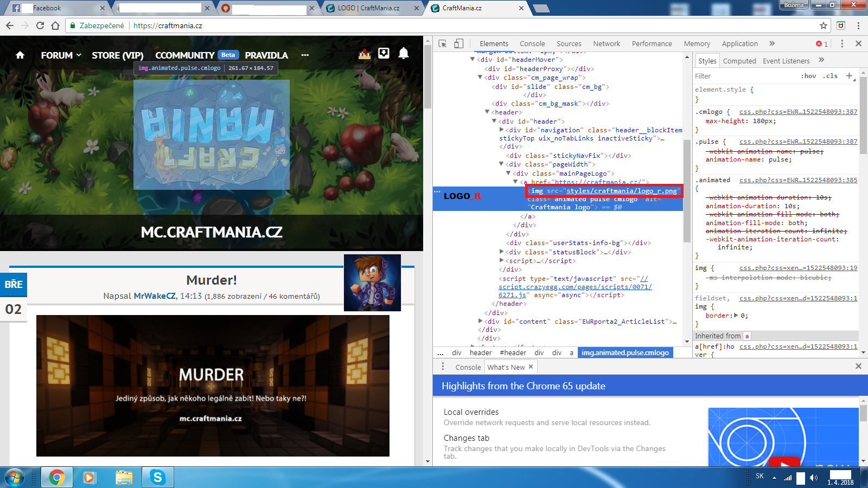
Task: Expand div class statusBlock node
Action: [x=502, y=252]
